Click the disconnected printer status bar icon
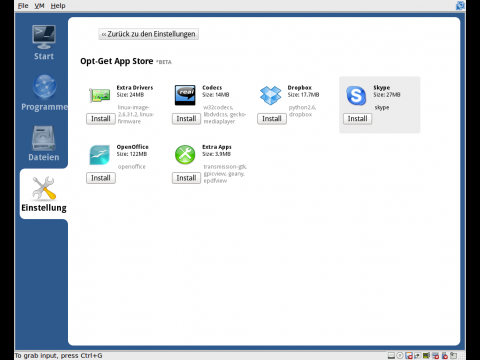The width and height of the screenshot is (480, 360). (x=435, y=356)
